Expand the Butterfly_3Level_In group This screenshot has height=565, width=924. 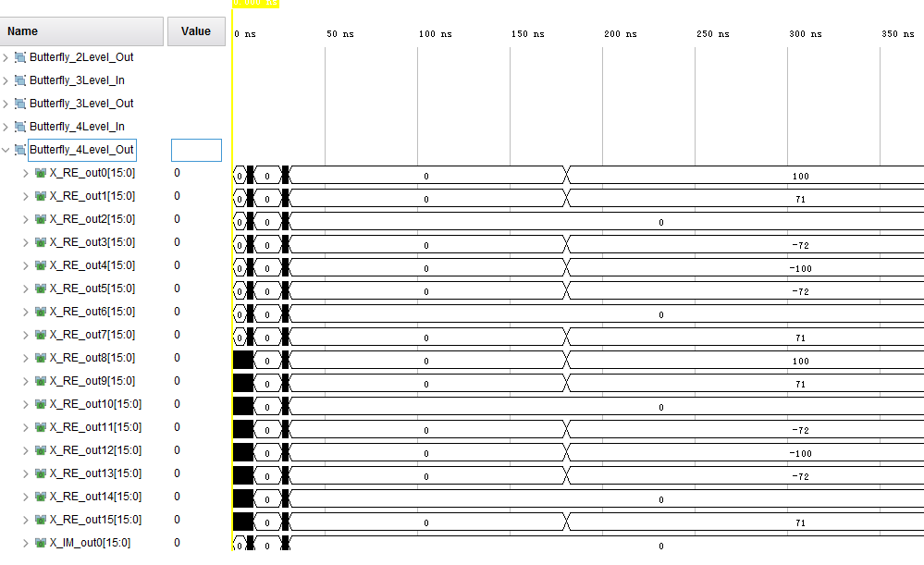pyautogui.click(x=6, y=80)
